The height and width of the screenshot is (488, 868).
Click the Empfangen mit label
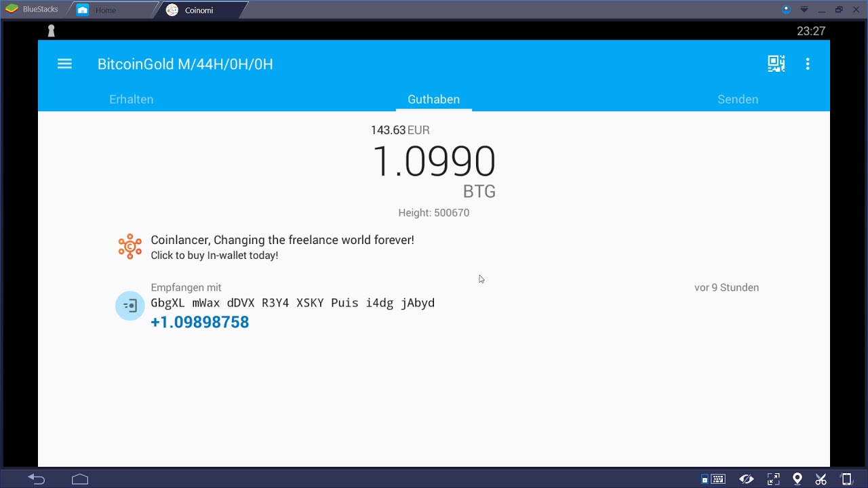[x=186, y=287]
